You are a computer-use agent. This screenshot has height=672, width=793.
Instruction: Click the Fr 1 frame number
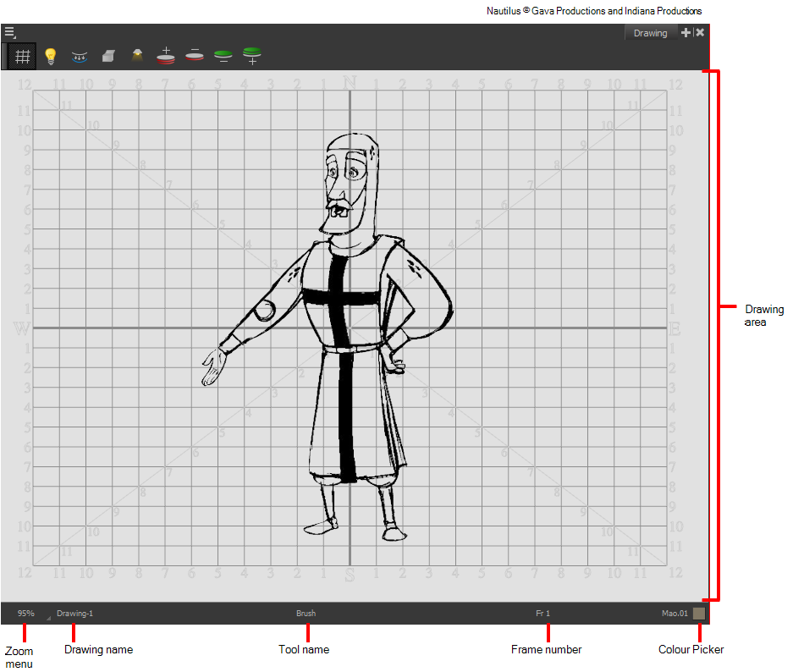coord(542,614)
